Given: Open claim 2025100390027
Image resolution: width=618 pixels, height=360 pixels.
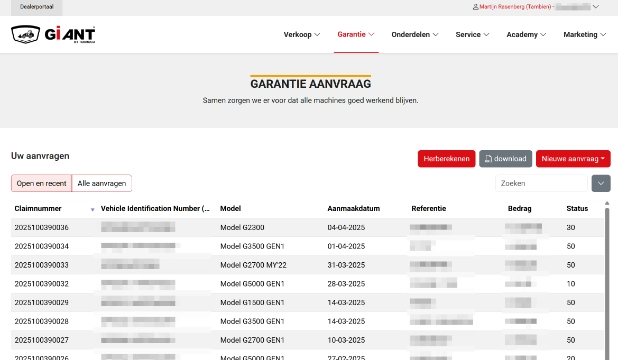Looking at the screenshot, I should pos(41,340).
